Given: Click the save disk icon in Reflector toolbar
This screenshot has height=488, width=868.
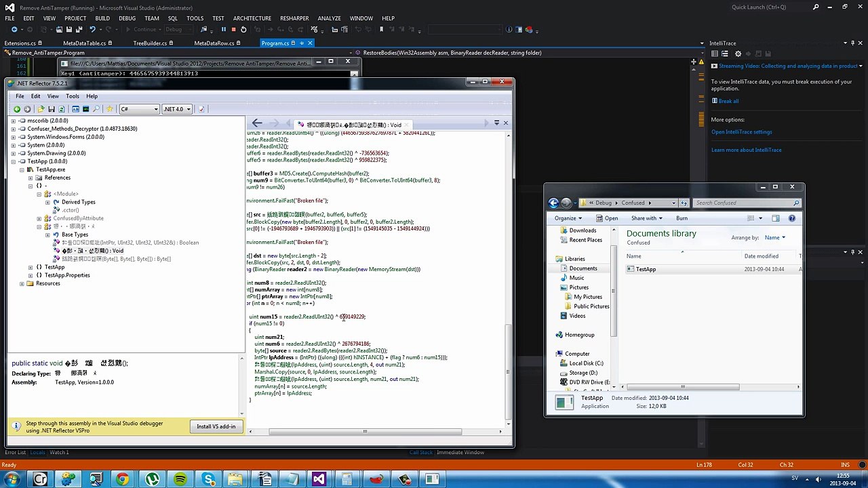Looking at the screenshot, I should tap(51, 109).
